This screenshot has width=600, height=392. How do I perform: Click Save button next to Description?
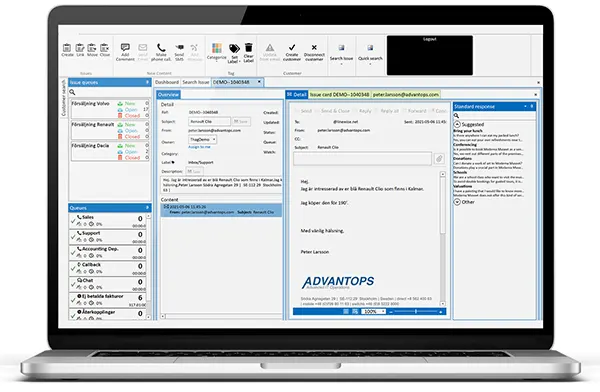tap(194, 171)
